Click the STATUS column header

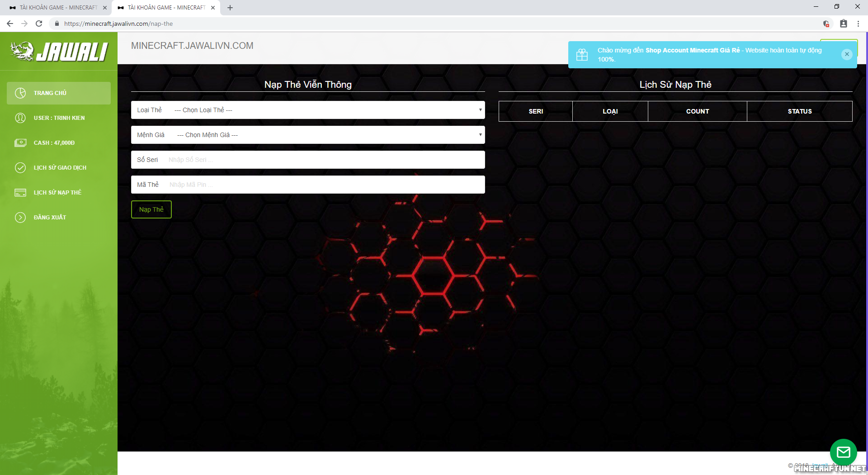[800, 111]
